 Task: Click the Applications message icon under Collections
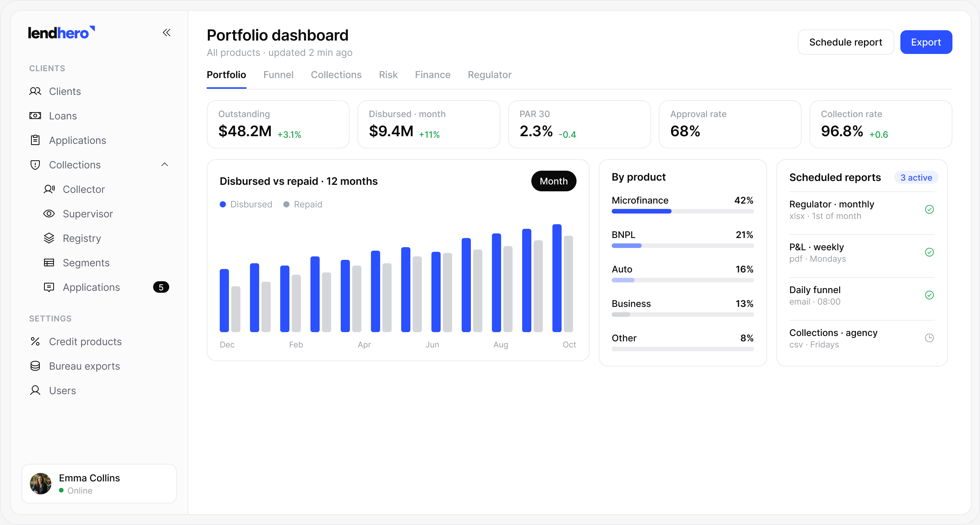(x=49, y=287)
